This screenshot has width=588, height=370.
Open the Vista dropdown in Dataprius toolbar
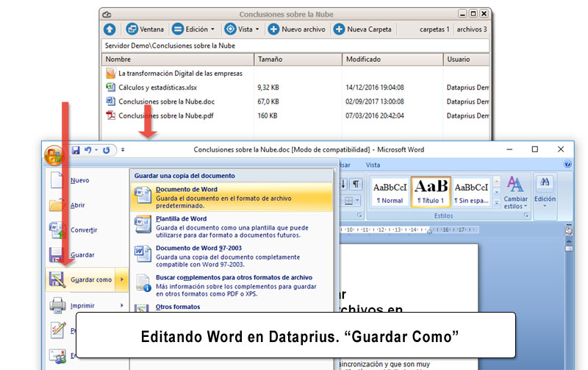[242, 29]
